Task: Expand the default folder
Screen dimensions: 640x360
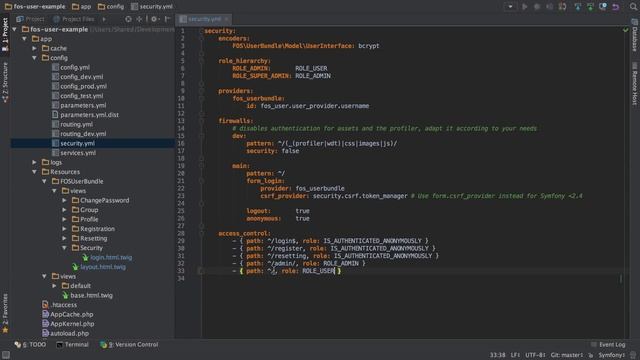Action: coord(55,286)
